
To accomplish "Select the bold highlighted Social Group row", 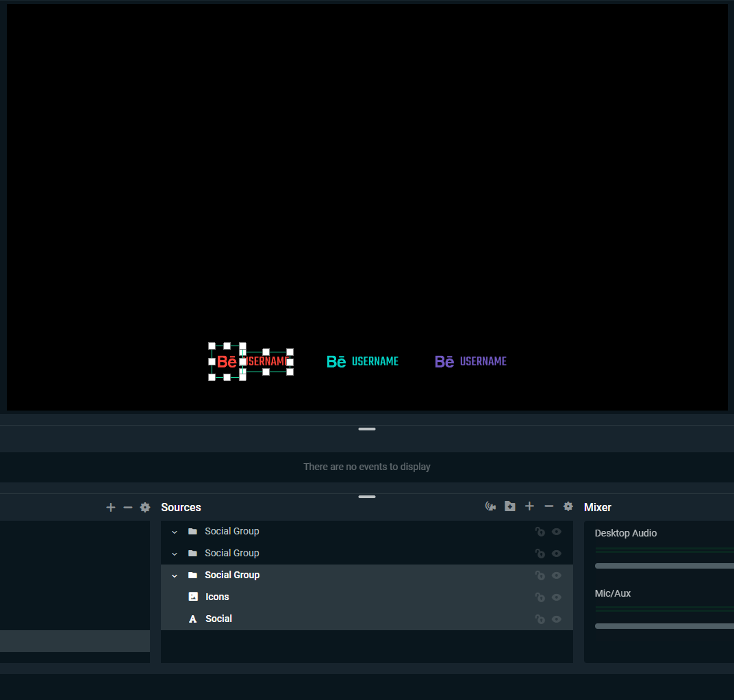I will click(367, 575).
